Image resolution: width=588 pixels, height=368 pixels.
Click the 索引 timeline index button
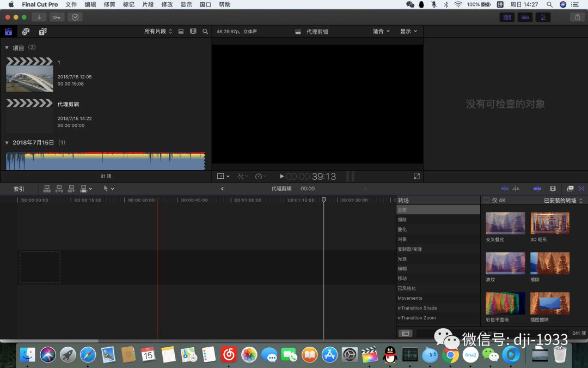click(x=19, y=189)
